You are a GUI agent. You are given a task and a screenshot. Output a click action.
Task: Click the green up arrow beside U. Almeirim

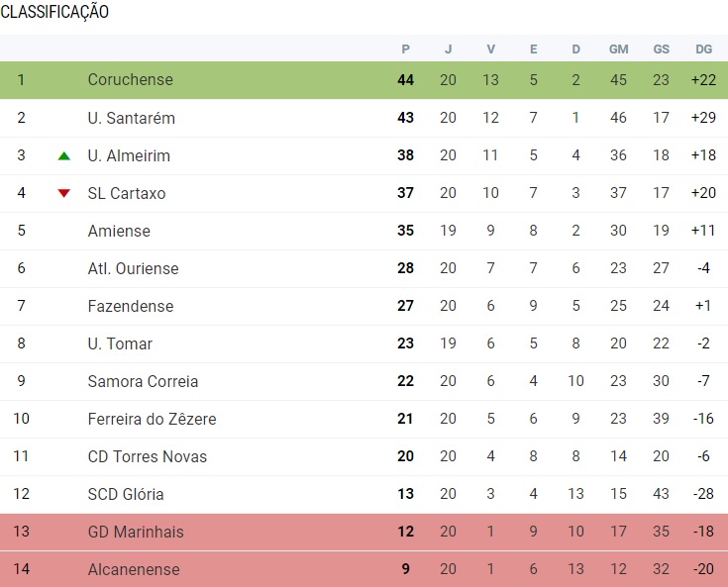[64, 156]
